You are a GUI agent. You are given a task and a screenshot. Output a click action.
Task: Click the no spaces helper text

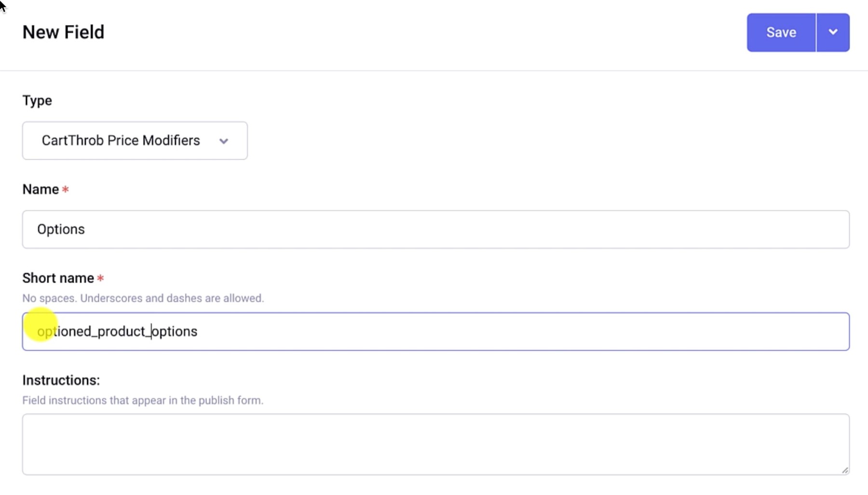point(143,298)
